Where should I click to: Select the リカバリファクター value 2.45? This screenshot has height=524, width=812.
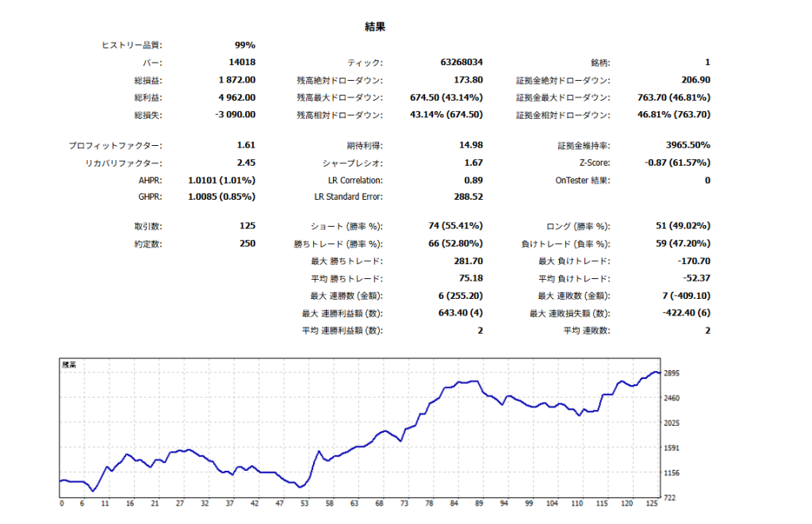tap(246, 163)
